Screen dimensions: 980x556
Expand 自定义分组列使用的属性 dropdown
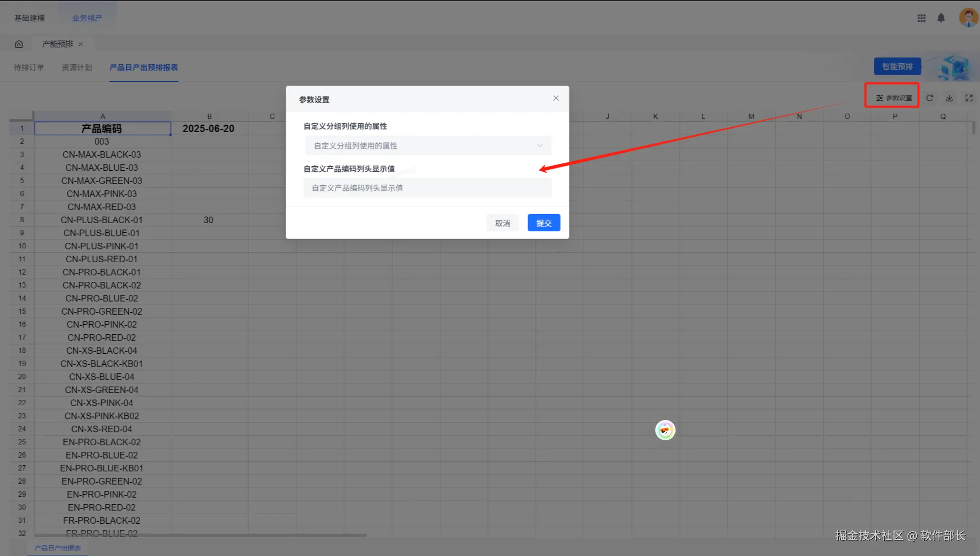point(428,146)
